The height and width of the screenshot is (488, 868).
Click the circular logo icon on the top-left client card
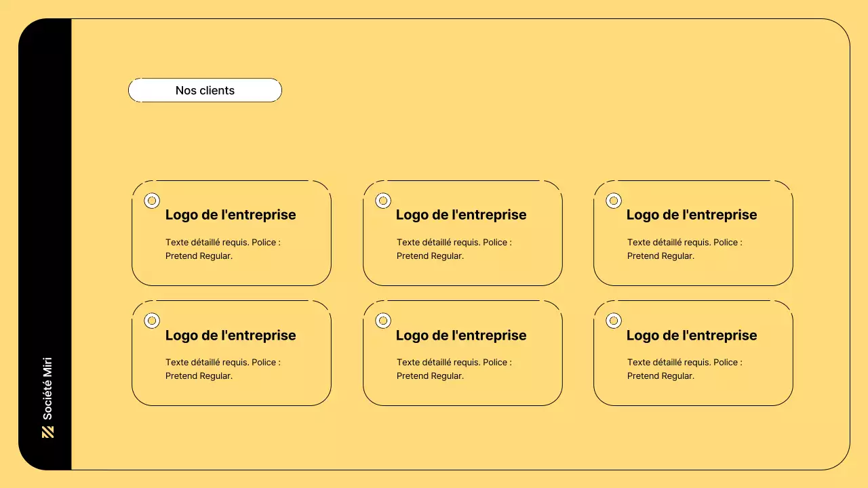pos(151,200)
